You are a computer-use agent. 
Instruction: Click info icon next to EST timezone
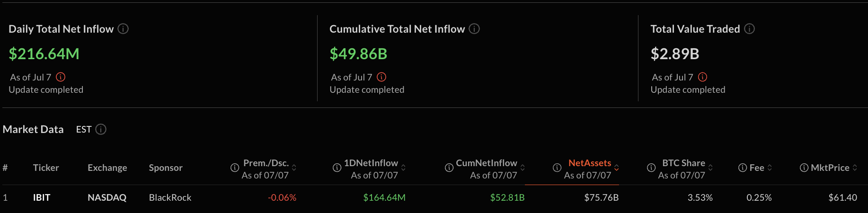pyautogui.click(x=101, y=129)
